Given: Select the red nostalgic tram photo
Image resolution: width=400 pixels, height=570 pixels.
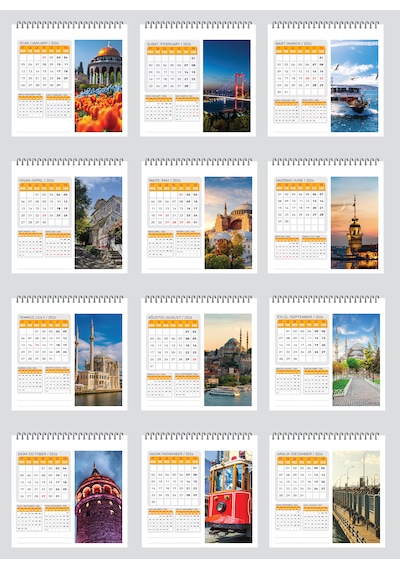Looking at the screenshot, I should point(229,497).
